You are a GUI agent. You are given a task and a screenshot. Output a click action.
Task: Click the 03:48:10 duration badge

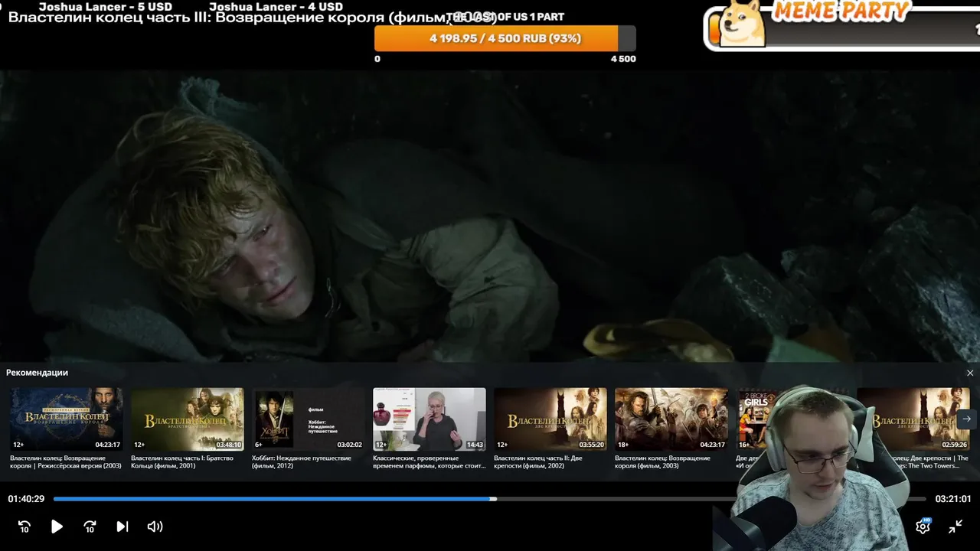click(x=228, y=444)
